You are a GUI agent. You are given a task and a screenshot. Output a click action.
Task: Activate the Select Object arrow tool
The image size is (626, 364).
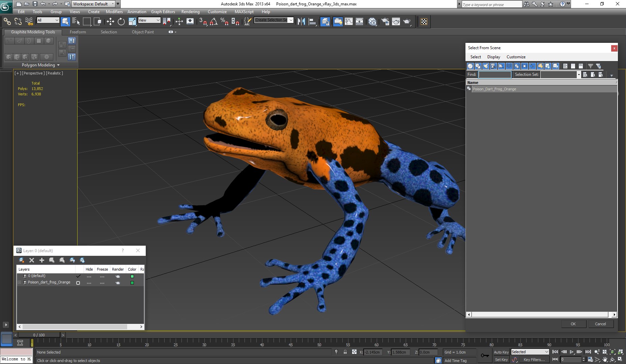click(65, 22)
